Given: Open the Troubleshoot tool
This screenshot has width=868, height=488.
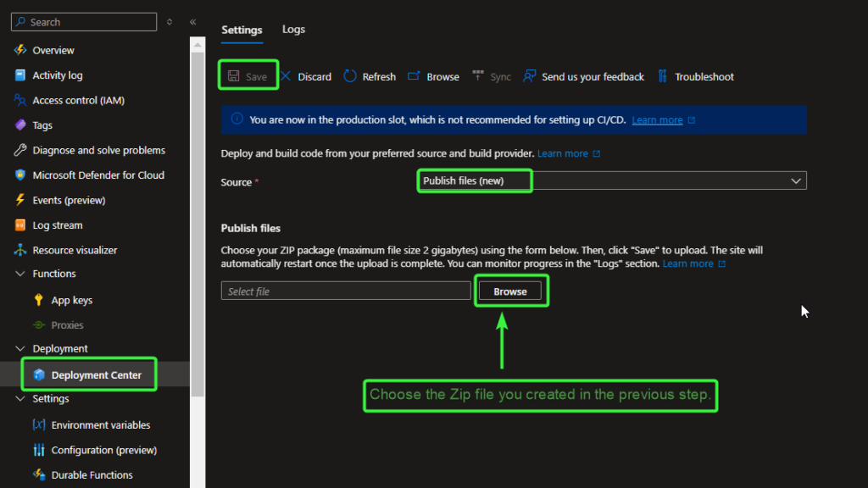Looking at the screenshot, I should pyautogui.click(x=695, y=76).
